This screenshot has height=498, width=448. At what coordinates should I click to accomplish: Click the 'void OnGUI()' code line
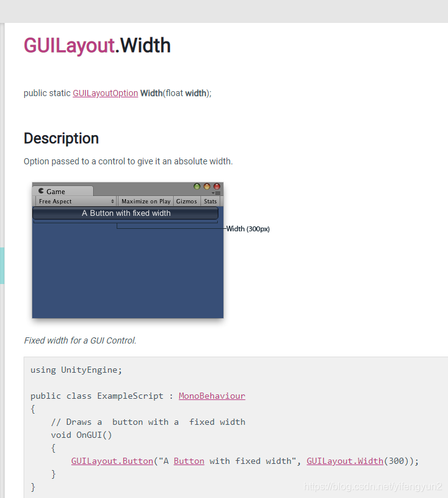click(81, 435)
